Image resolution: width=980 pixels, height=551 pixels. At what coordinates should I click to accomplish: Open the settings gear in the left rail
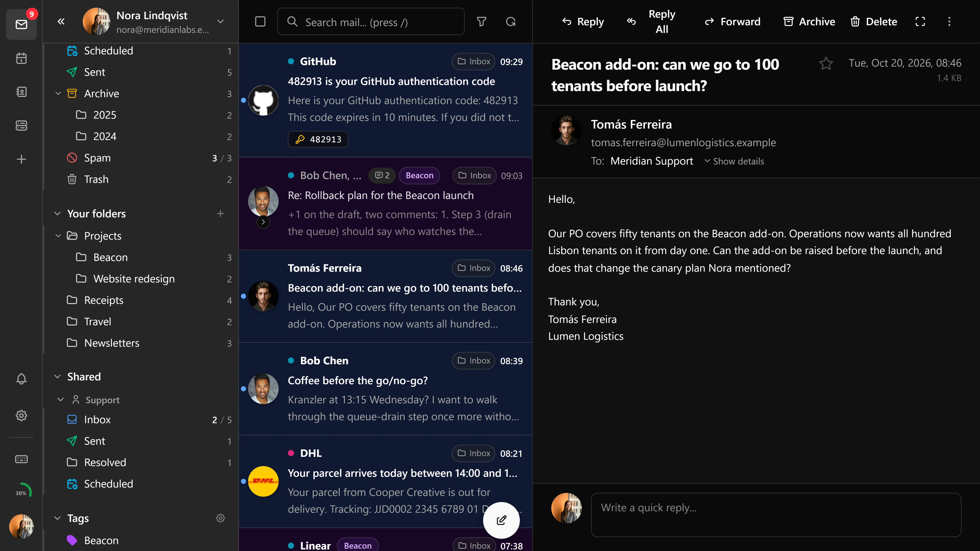click(21, 415)
